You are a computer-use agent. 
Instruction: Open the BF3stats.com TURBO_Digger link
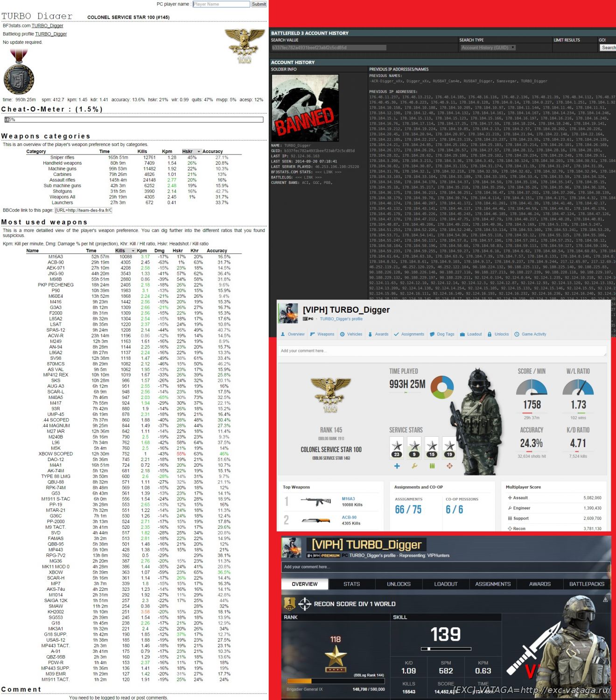[48, 26]
